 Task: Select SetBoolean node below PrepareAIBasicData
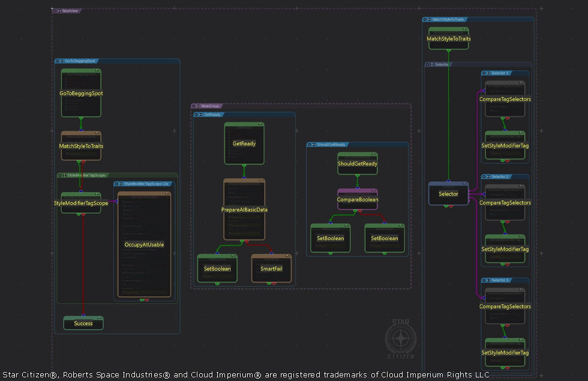coord(217,269)
